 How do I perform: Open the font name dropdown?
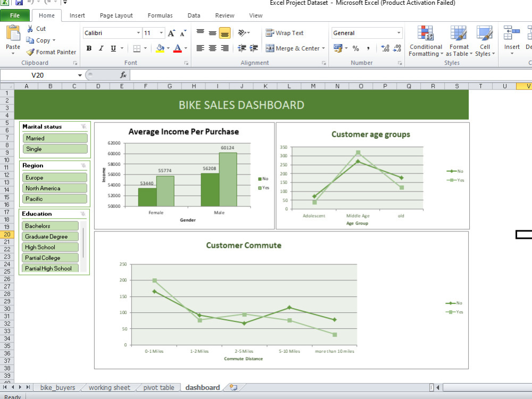point(138,33)
